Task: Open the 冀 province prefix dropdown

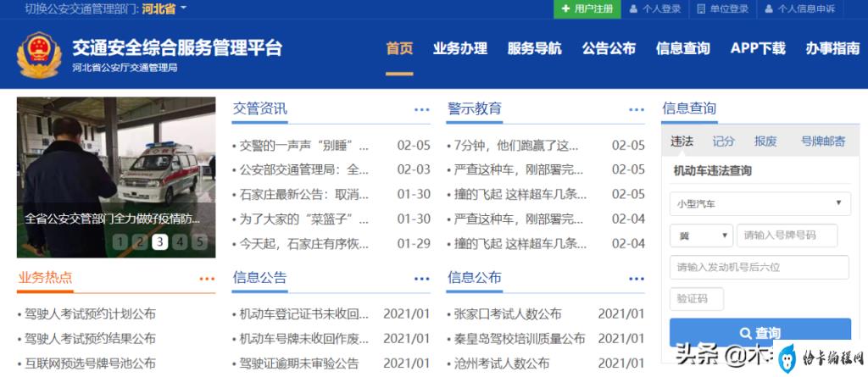Action: click(x=701, y=236)
